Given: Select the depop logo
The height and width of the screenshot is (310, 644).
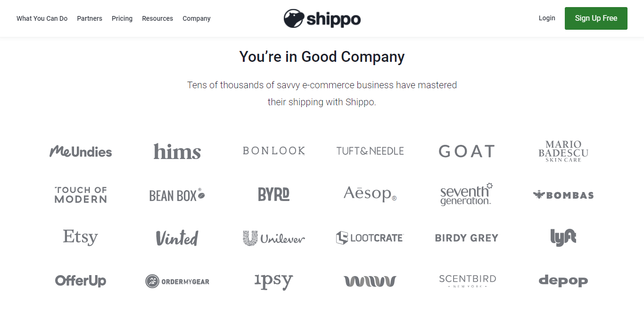Looking at the screenshot, I should [x=563, y=281].
